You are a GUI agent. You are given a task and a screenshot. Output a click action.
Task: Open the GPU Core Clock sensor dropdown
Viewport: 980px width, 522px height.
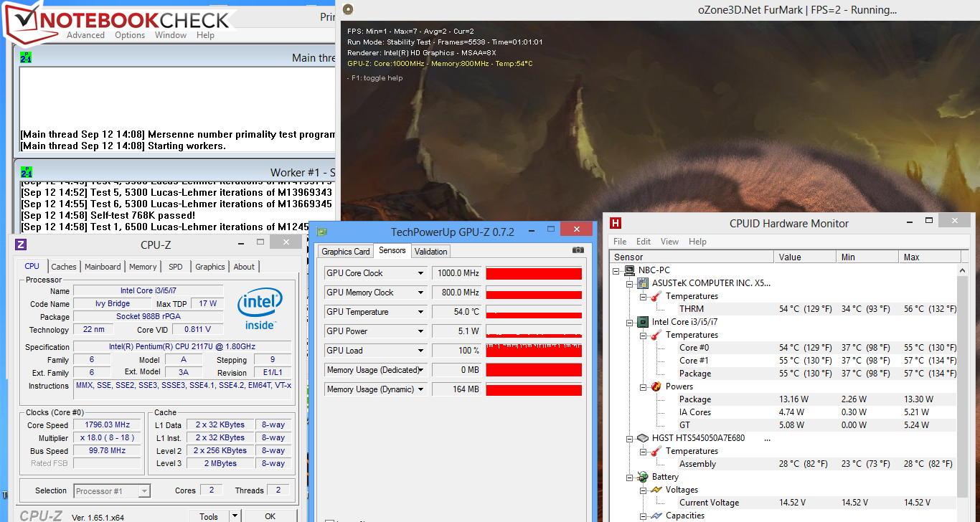pyautogui.click(x=421, y=273)
